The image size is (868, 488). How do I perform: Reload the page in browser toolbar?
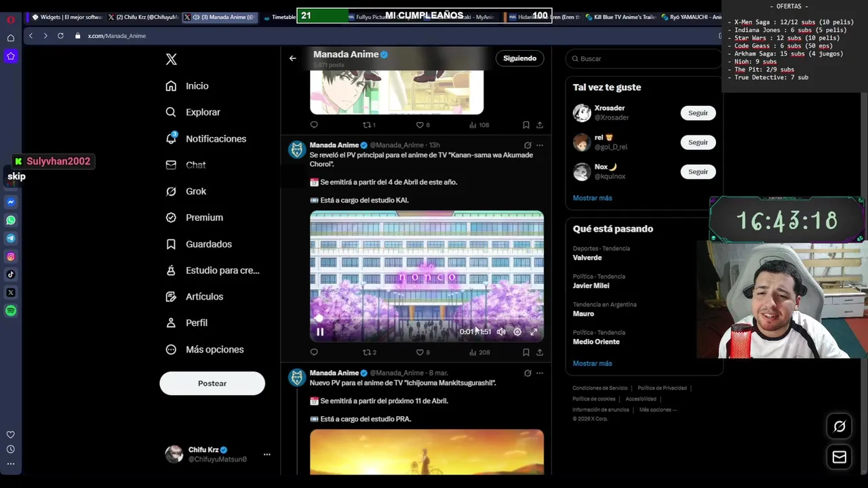[x=60, y=35]
